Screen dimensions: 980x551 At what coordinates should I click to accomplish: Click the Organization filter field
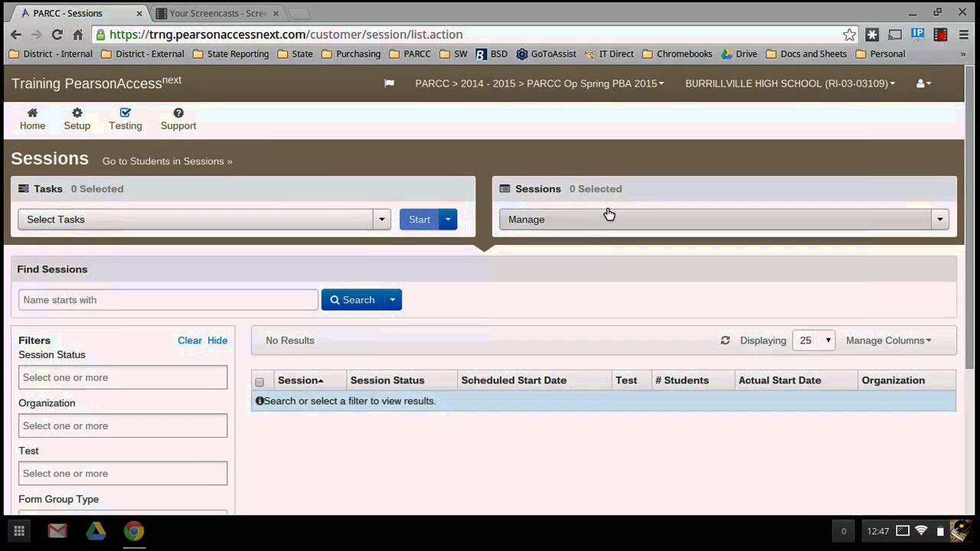click(122, 425)
